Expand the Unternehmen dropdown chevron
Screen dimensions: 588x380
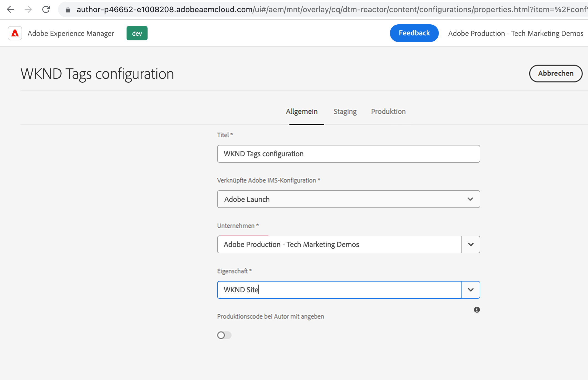click(471, 244)
